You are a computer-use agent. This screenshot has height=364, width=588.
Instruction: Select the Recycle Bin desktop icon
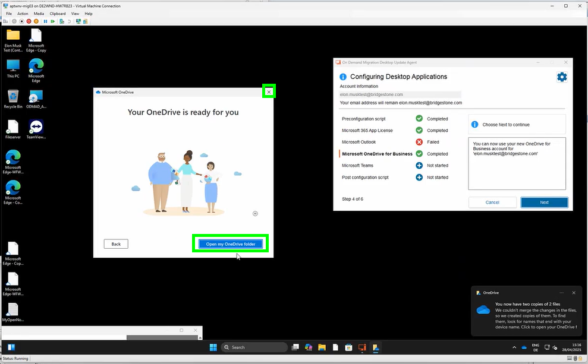pyautogui.click(x=13, y=99)
